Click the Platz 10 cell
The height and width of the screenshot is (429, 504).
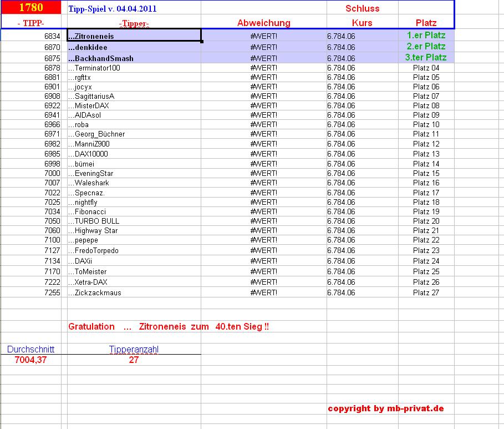tap(426, 124)
